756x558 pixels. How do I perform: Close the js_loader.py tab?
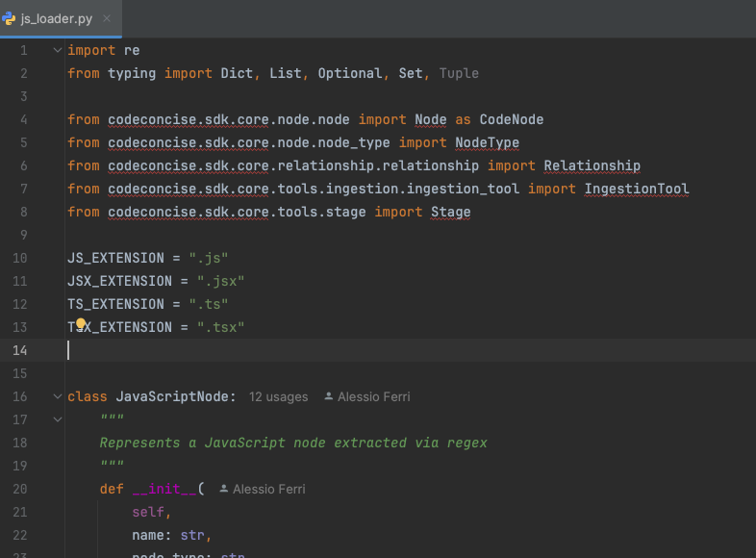click(x=107, y=18)
